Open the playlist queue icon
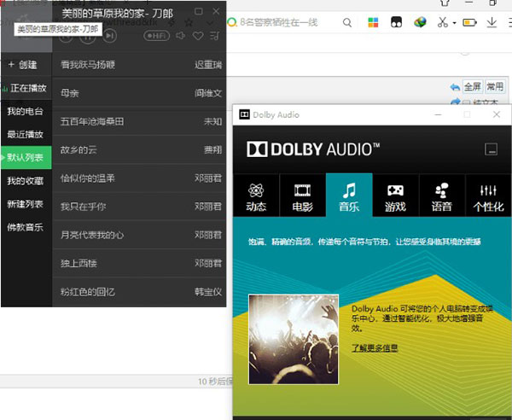The image size is (512, 420). click(x=214, y=36)
